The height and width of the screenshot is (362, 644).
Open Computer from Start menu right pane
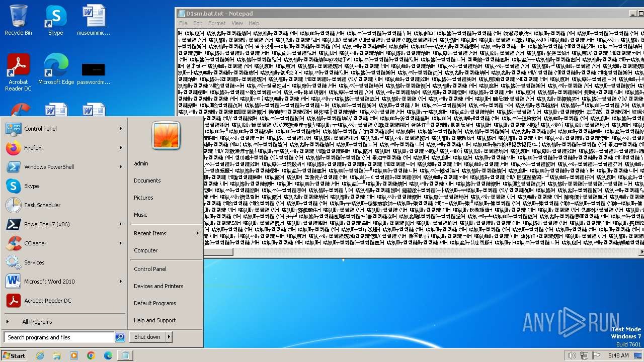(146, 250)
